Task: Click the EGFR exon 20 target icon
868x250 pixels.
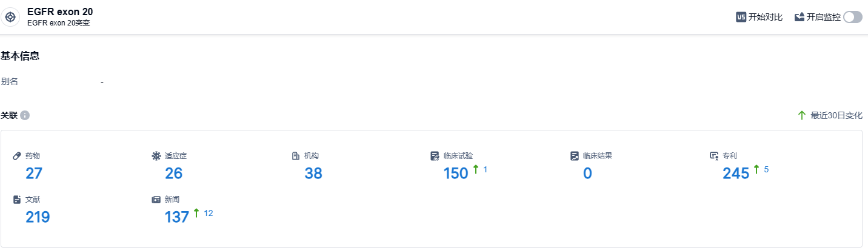Action: [x=10, y=17]
